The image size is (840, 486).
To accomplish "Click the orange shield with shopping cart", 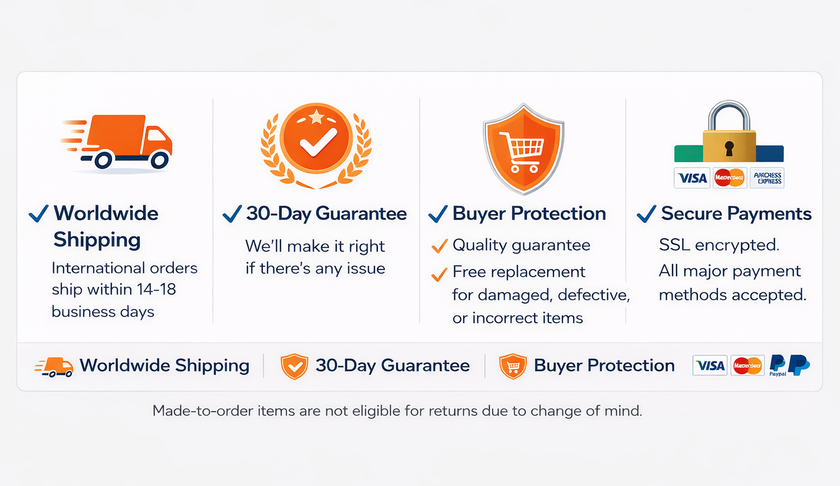I will pos(523,148).
